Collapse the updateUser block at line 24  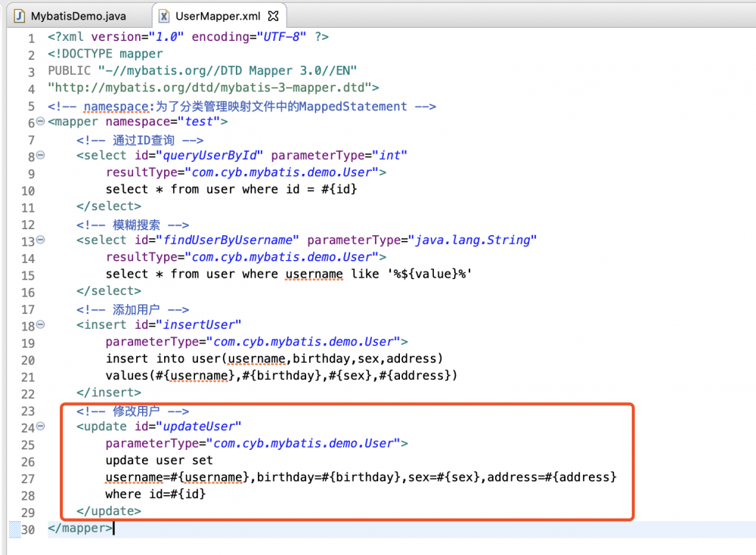coord(41,426)
